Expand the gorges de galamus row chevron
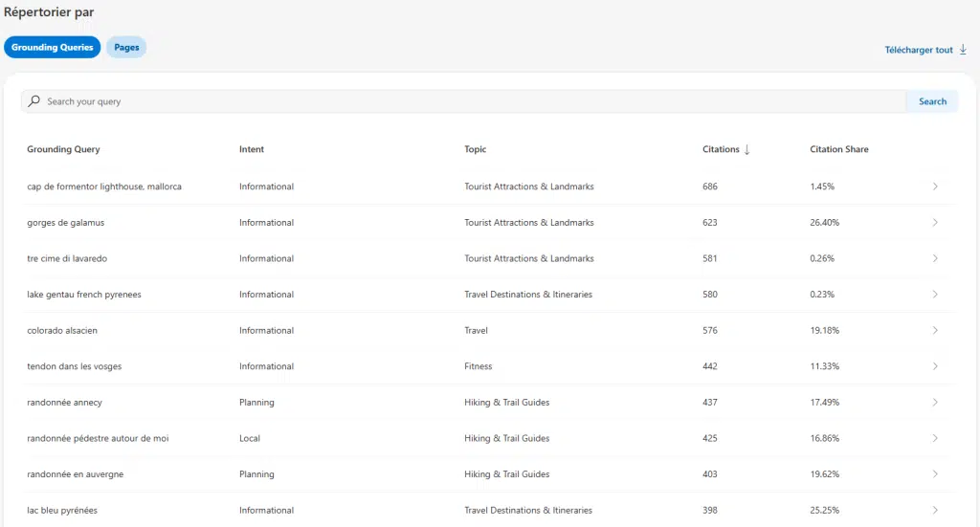The height and width of the screenshot is (527, 980). coord(935,222)
